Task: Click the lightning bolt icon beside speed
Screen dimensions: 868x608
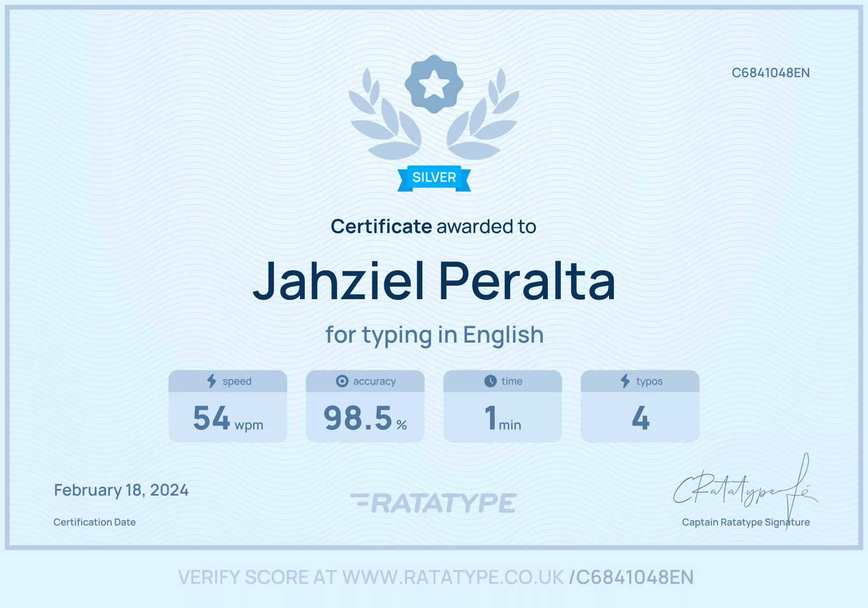Action: coord(212,381)
